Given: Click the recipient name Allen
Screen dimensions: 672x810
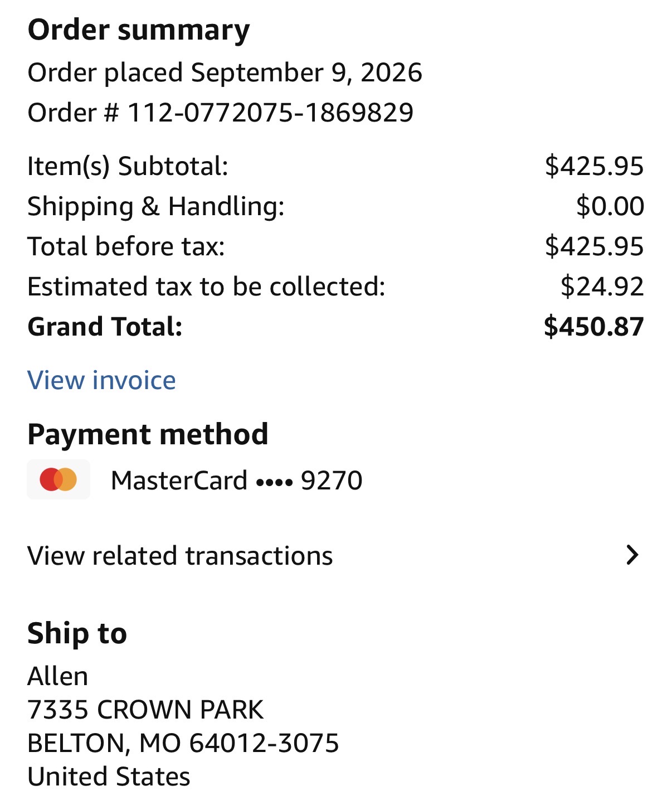Looking at the screenshot, I should click(x=58, y=676).
